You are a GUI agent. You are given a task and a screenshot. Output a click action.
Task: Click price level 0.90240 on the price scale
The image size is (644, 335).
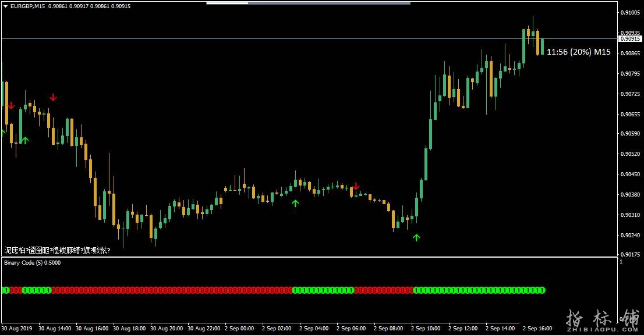(631, 236)
